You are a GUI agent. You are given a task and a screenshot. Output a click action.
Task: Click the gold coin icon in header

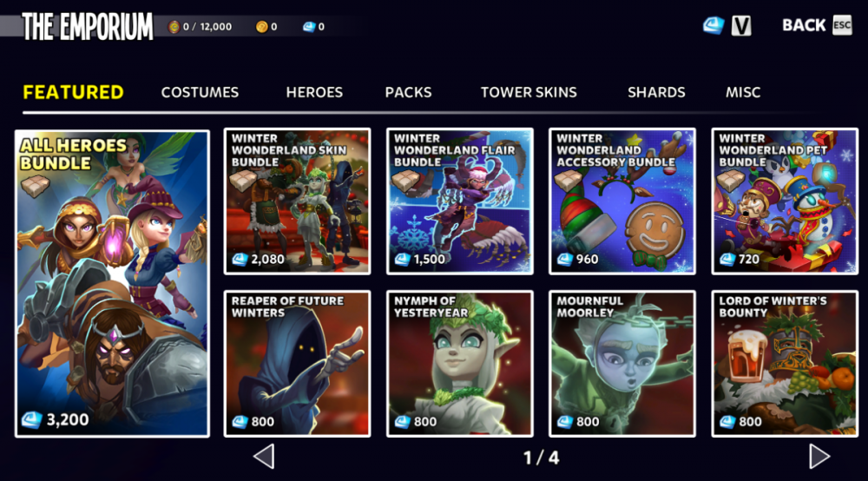(262, 27)
